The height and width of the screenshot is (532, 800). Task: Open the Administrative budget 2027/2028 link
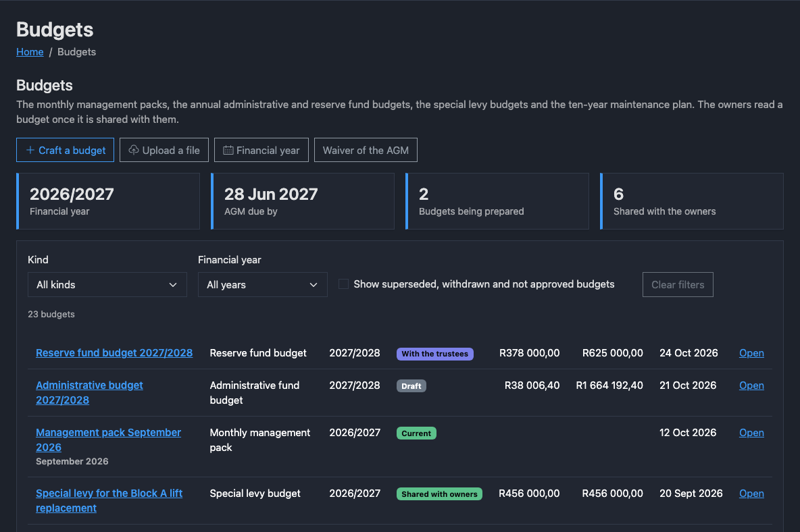89,392
